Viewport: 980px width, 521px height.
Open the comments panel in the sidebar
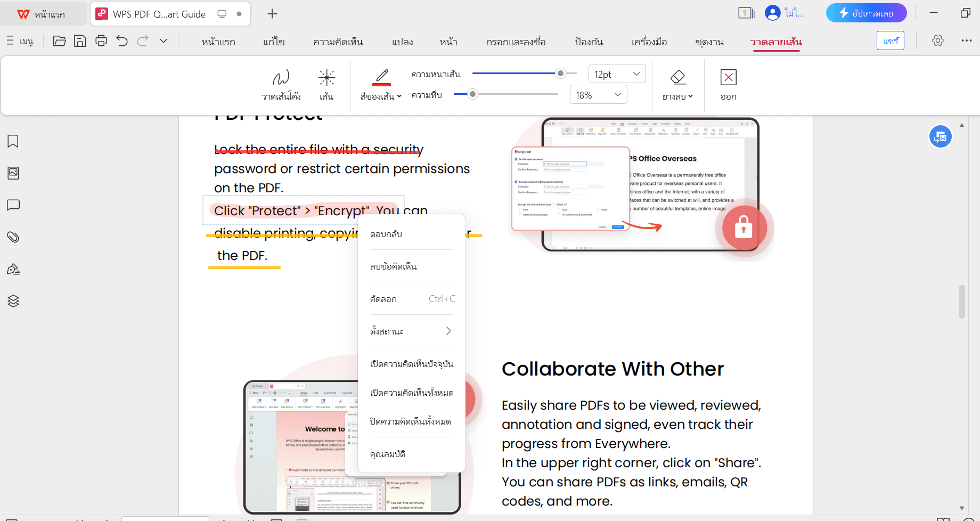tap(13, 205)
